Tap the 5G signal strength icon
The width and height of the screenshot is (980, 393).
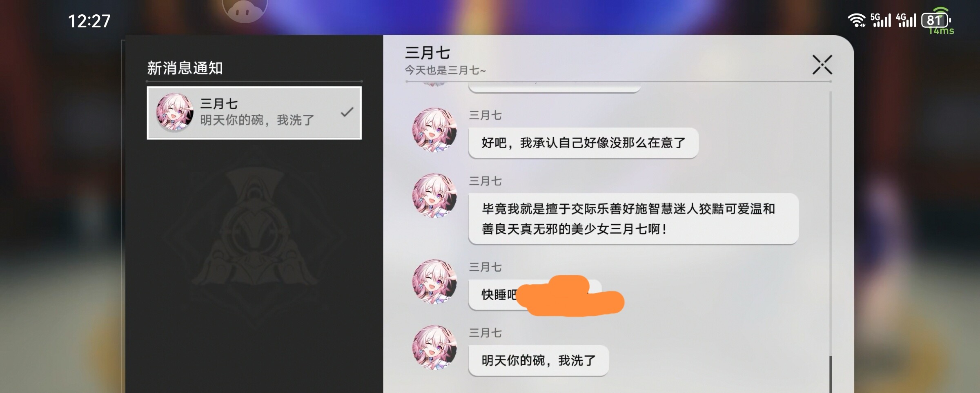pos(881,20)
